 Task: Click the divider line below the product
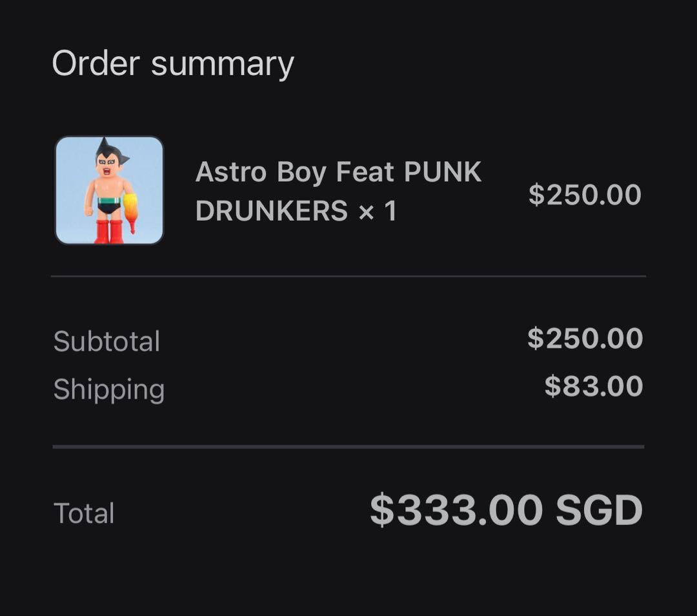[348, 276]
